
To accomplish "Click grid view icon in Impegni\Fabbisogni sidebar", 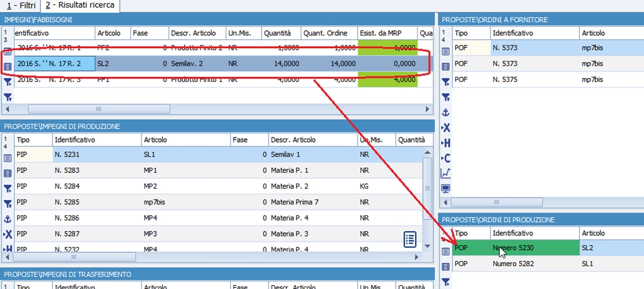I will [8, 67].
